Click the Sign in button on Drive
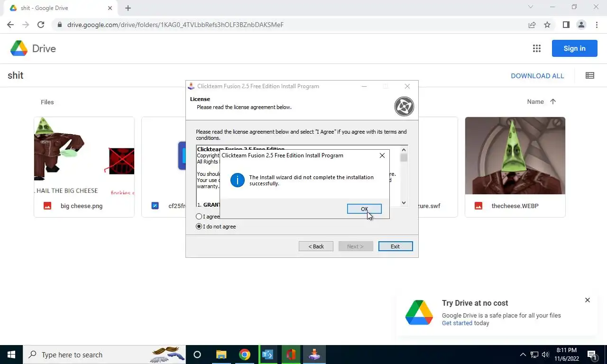The image size is (607, 364). [x=574, y=48]
